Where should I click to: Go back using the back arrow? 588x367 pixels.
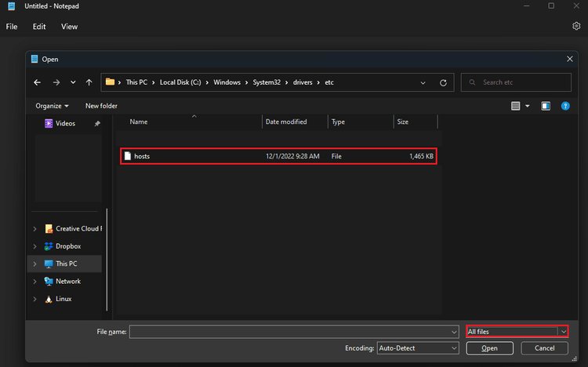click(38, 82)
